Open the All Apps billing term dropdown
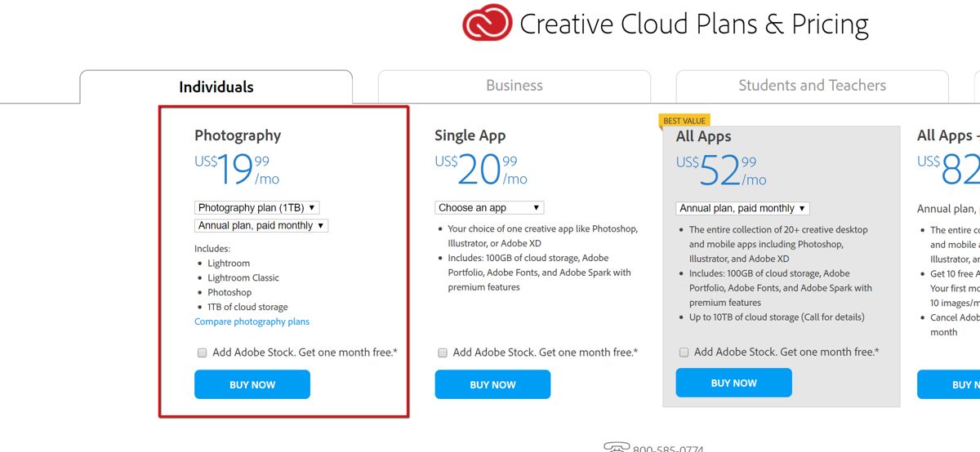This screenshot has height=452, width=980. 742,208
